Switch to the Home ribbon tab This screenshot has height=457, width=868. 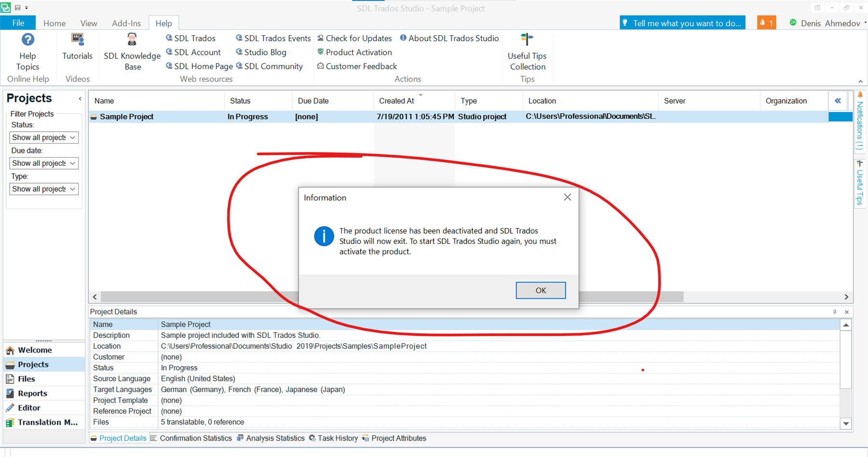point(54,23)
